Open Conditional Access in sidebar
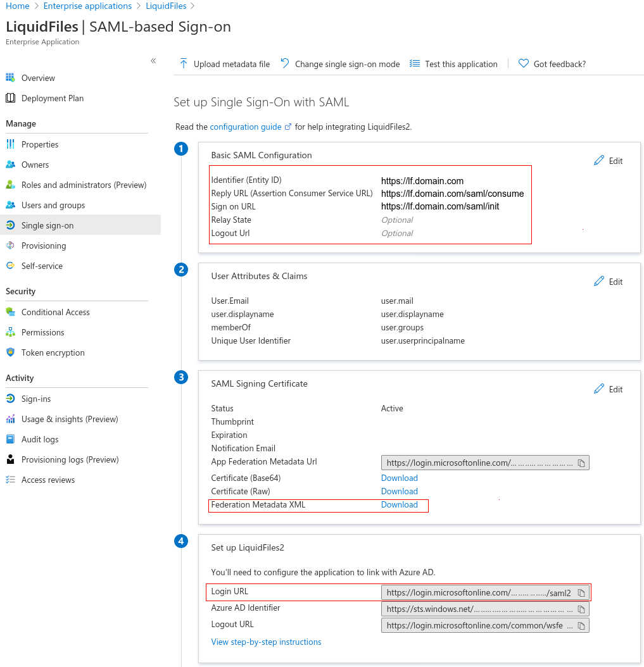This screenshot has height=667, width=644. (x=55, y=312)
